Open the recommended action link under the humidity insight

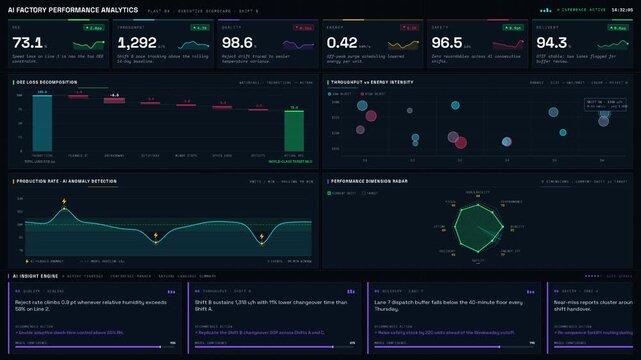pyautogui.click(x=69, y=333)
